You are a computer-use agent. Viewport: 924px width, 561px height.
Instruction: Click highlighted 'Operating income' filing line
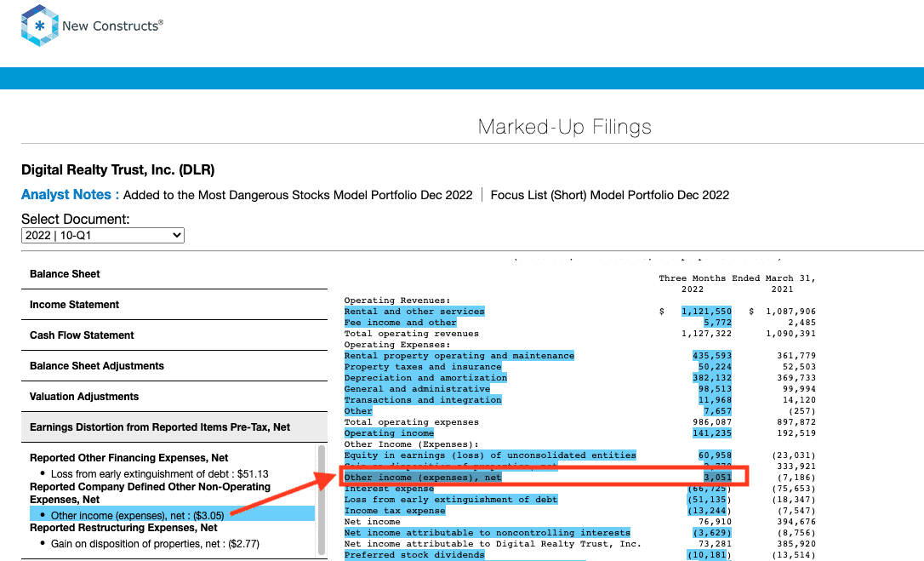(x=389, y=433)
